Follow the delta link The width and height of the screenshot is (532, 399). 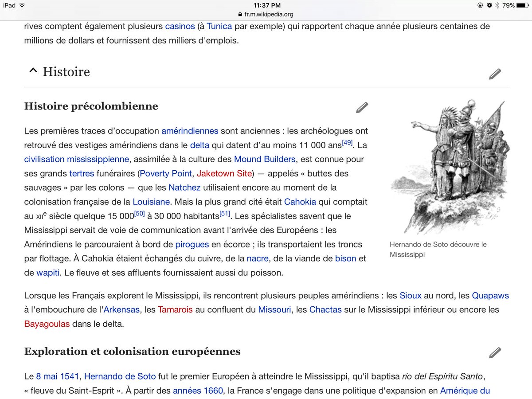(x=199, y=145)
